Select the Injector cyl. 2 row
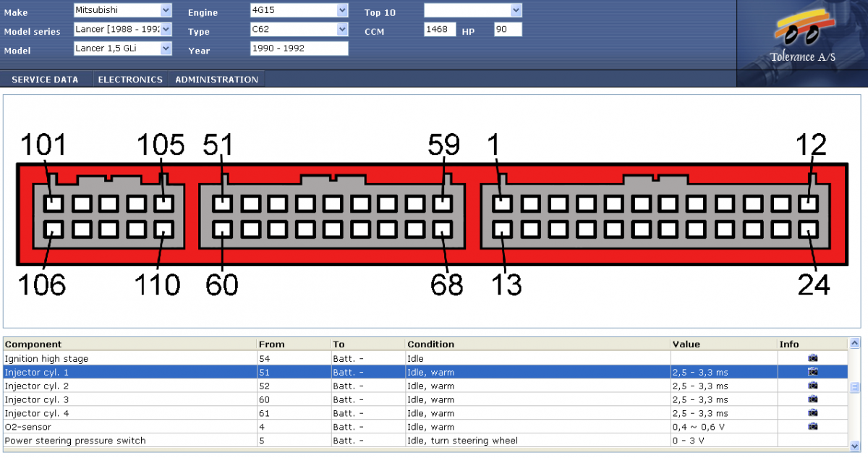 click(425, 386)
